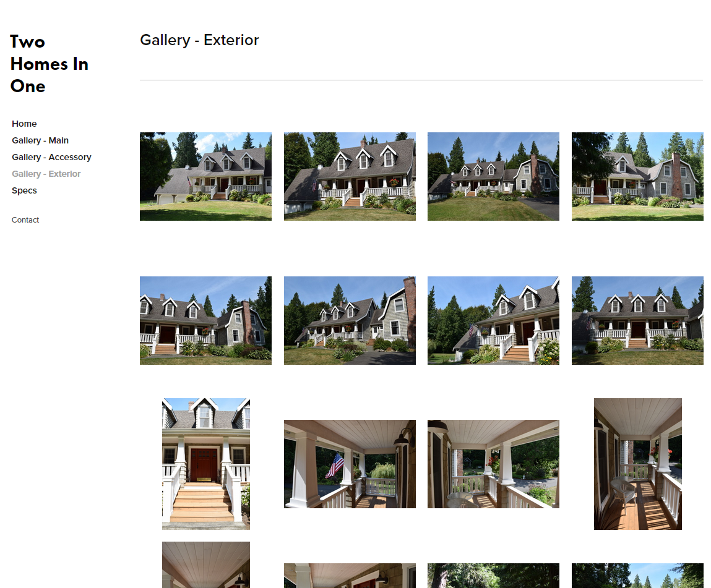Open first-row photo with garage on the left
The image size is (711, 588).
pyautogui.click(x=205, y=177)
